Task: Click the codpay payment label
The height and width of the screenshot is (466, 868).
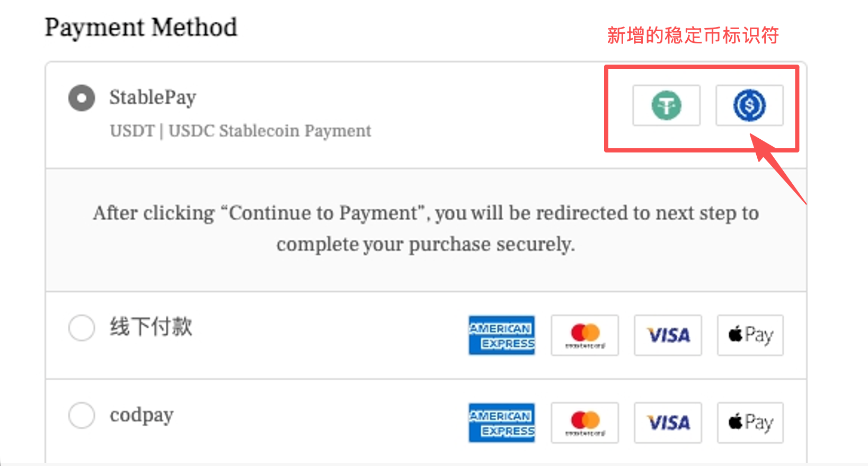Action: (x=141, y=415)
